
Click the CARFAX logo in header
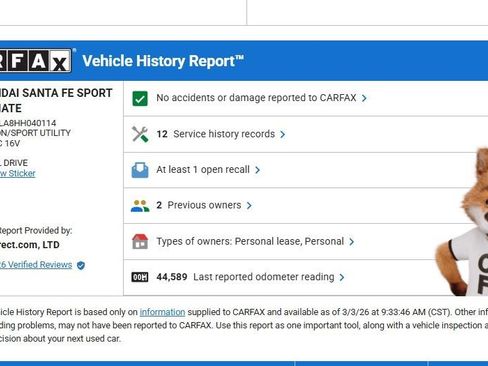click(36, 61)
